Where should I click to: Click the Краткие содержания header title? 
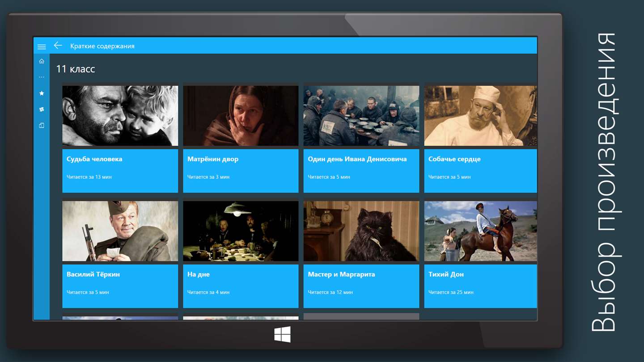(x=102, y=46)
